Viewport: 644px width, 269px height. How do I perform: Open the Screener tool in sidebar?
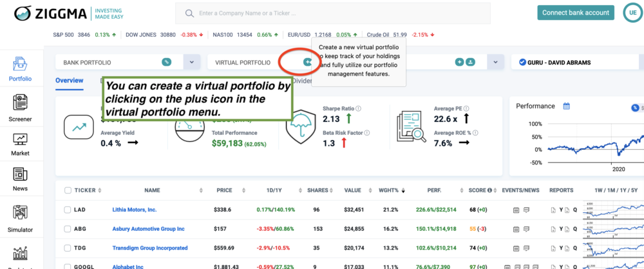[x=21, y=109]
